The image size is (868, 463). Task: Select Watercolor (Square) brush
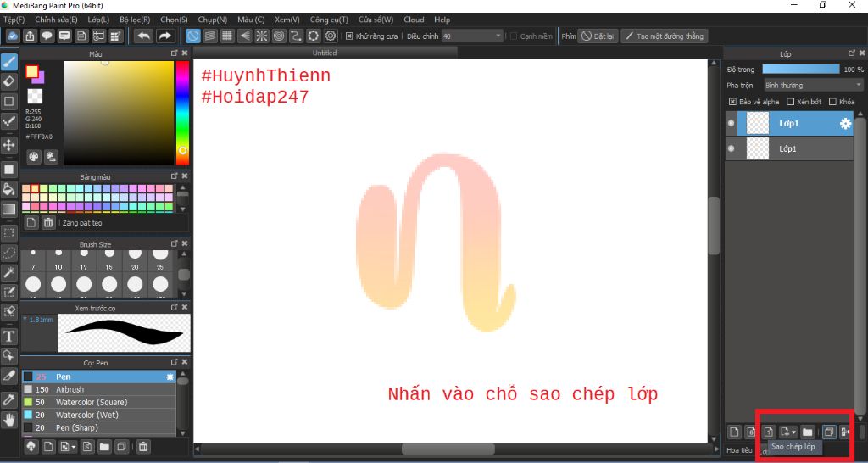98,402
